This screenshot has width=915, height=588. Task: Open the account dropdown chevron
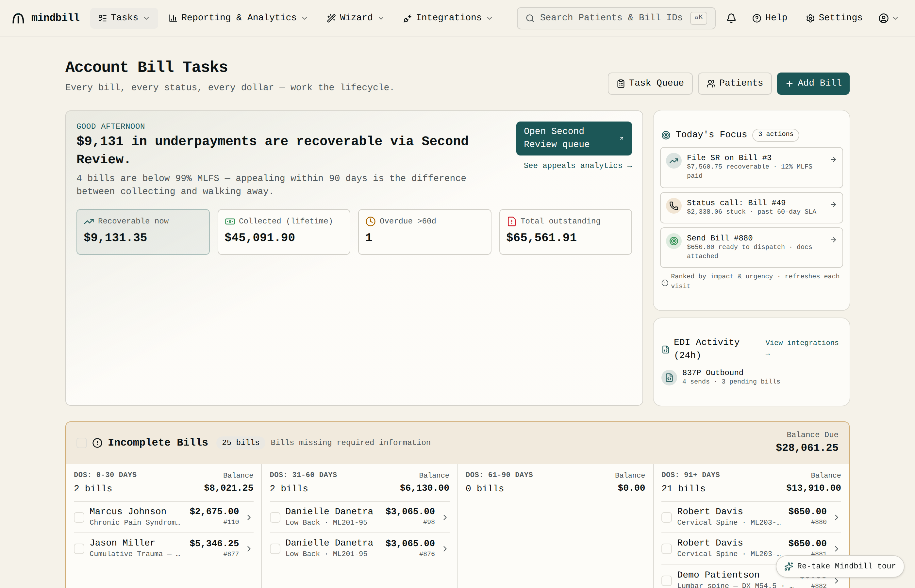[x=895, y=18]
